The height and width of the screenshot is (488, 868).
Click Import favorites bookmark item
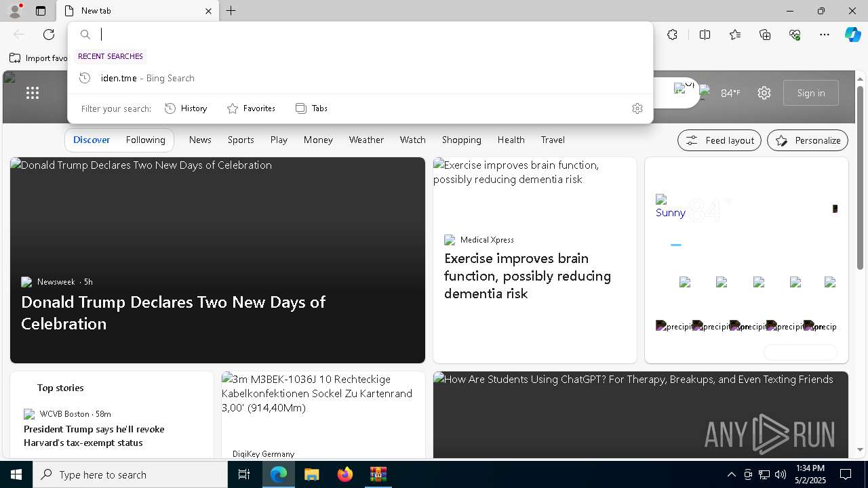(x=39, y=58)
